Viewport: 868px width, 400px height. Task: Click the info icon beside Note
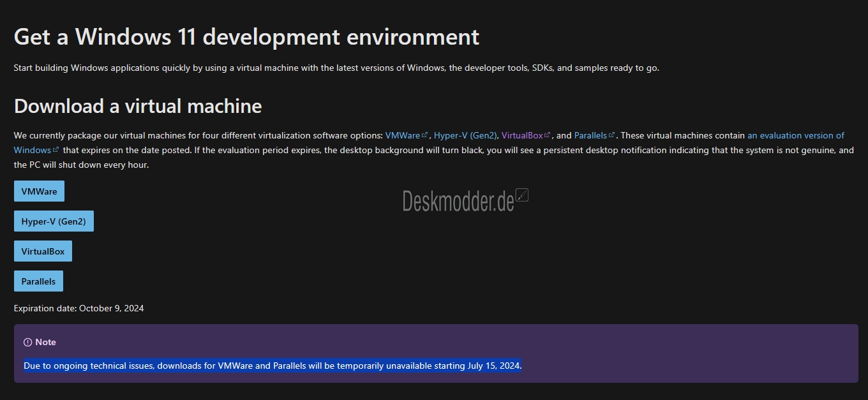[27, 343]
